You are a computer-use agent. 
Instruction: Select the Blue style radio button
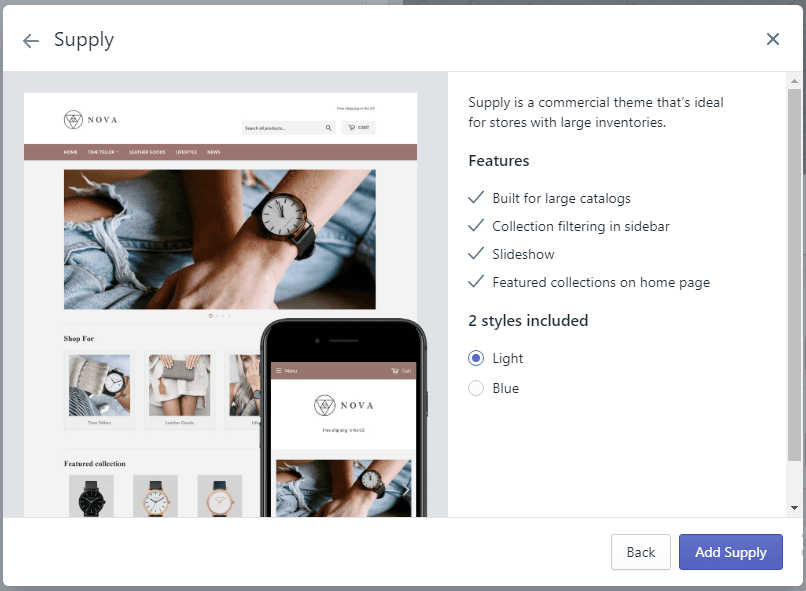[476, 388]
